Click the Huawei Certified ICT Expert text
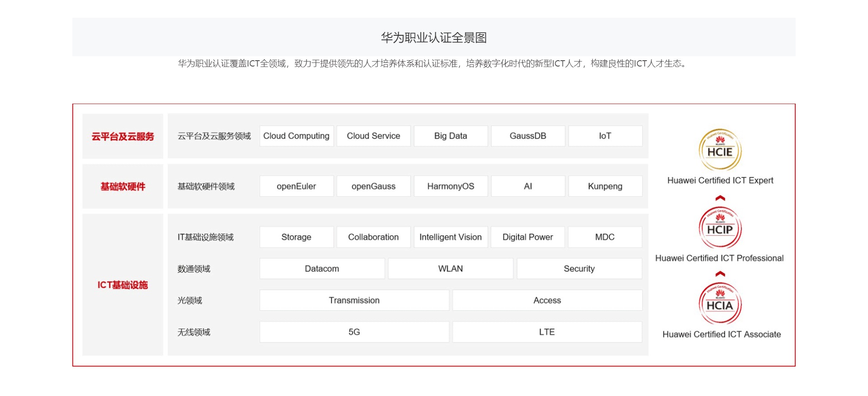Viewport: 868px width, 396px height. pos(720,180)
